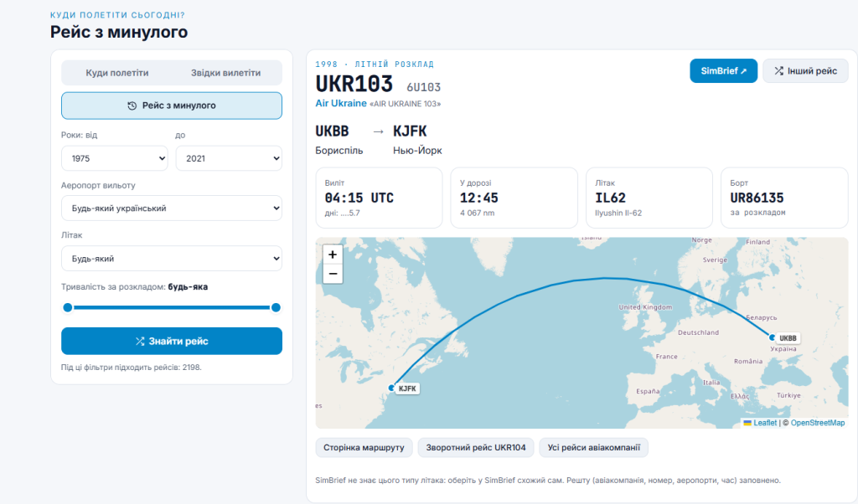Switch to the Куди полетіти tab
Viewport: 858px width, 504px height.
pyautogui.click(x=117, y=73)
